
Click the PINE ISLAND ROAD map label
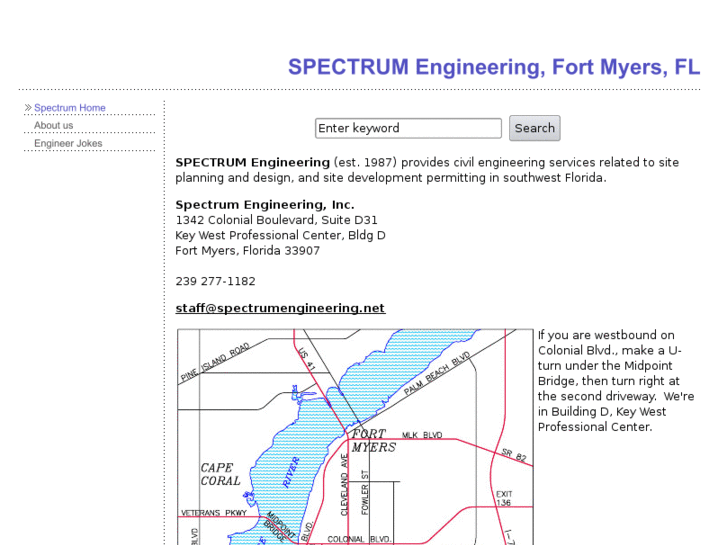click(x=216, y=362)
